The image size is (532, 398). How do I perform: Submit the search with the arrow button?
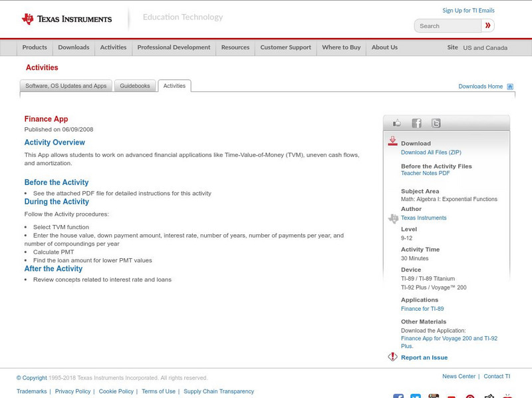click(487, 25)
